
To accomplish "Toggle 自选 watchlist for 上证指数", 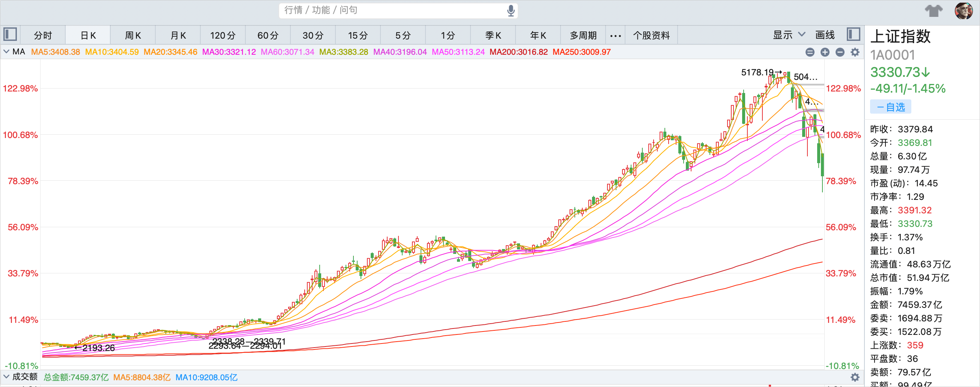I will click(x=890, y=107).
